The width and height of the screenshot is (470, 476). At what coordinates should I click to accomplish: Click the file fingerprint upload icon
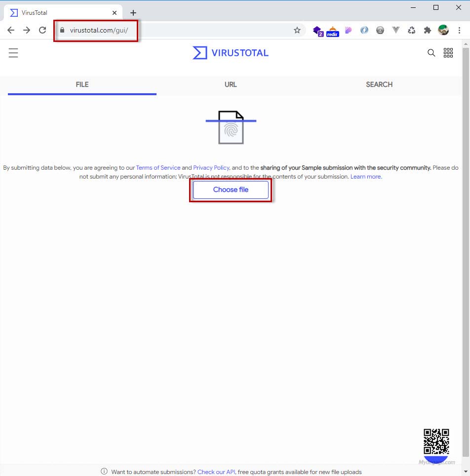[231, 127]
